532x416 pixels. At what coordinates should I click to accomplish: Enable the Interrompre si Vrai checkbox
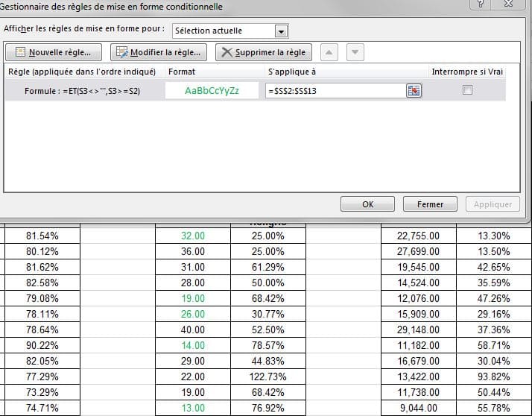pos(467,90)
